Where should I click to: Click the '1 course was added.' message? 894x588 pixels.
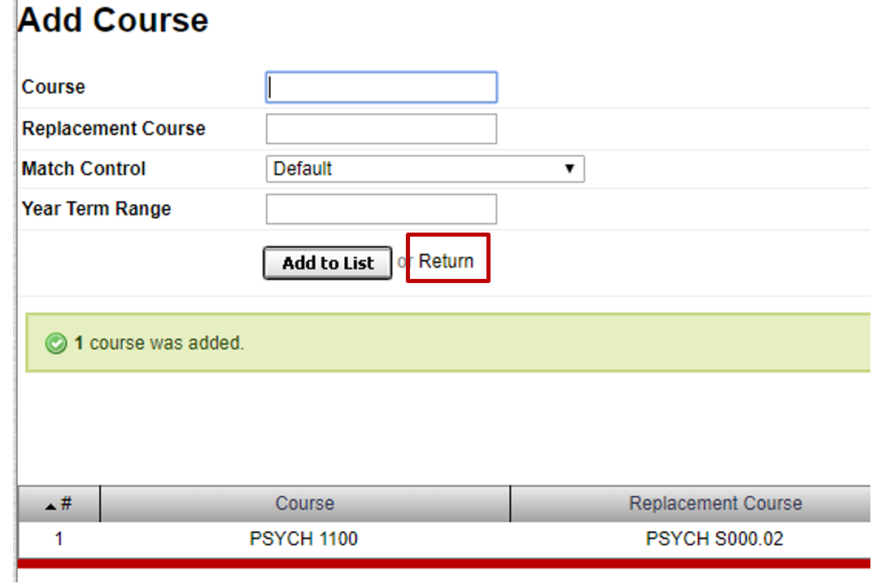point(159,343)
